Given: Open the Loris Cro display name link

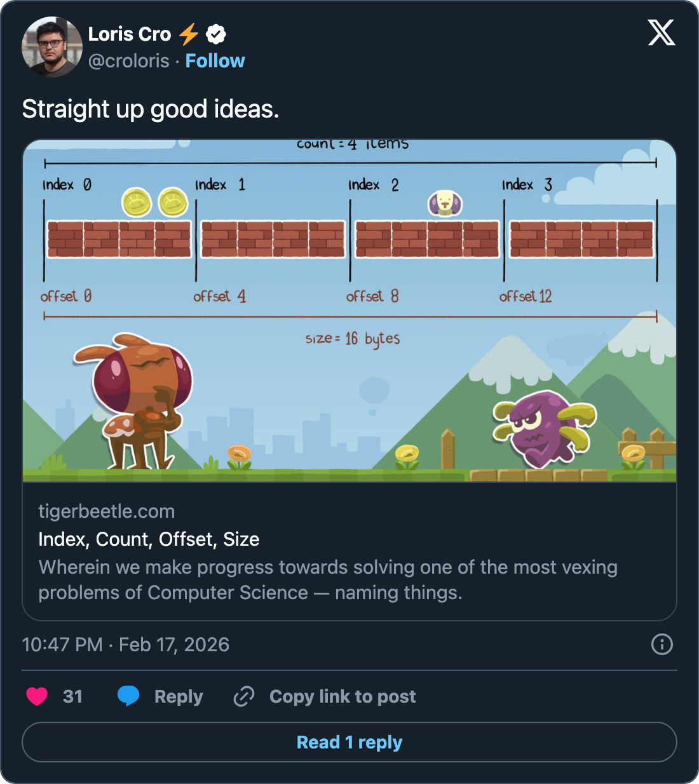Looking at the screenshot, I should pyautogui.click(x=130, y=34).
